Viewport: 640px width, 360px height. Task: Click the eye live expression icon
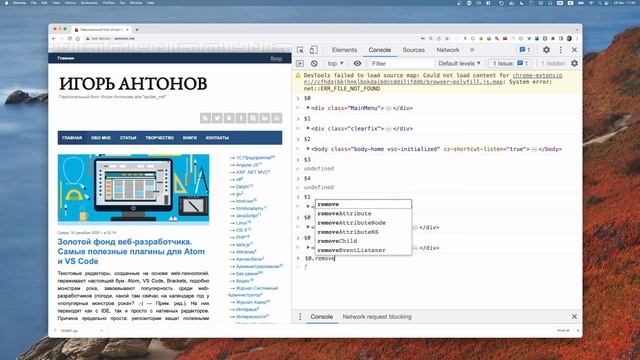357,63
